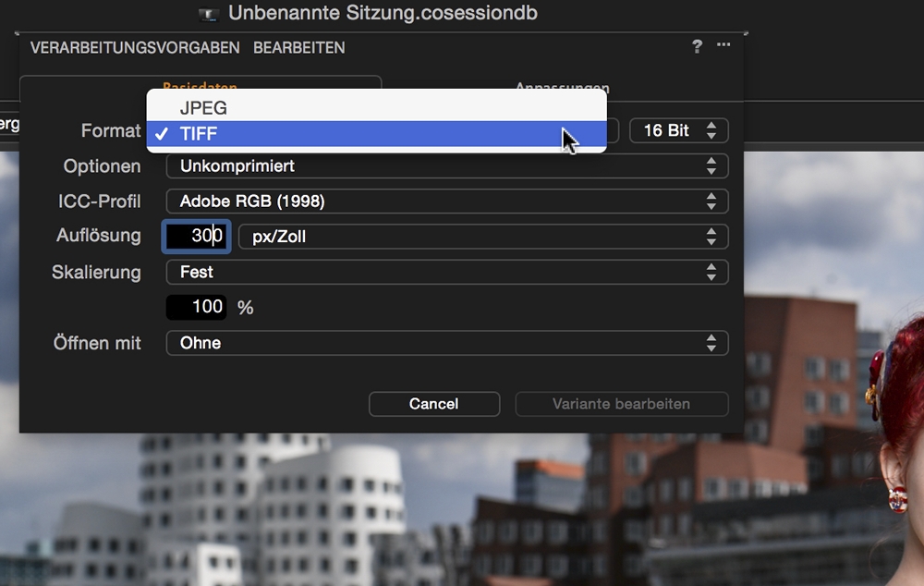
Task: Switch to the Anpassungen tab
Action: tap(562, 87)
